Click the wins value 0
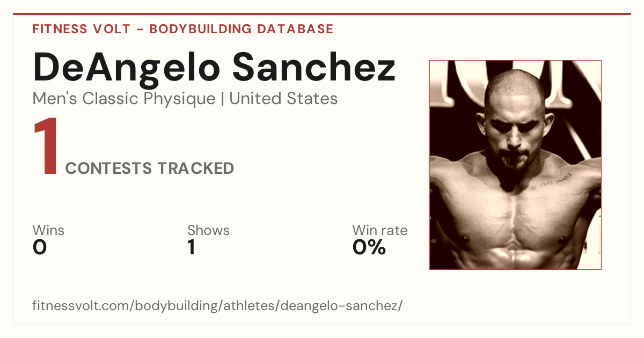Image resolution: width=644 pixels, height=338 pixels. click(x=40, y=247)
